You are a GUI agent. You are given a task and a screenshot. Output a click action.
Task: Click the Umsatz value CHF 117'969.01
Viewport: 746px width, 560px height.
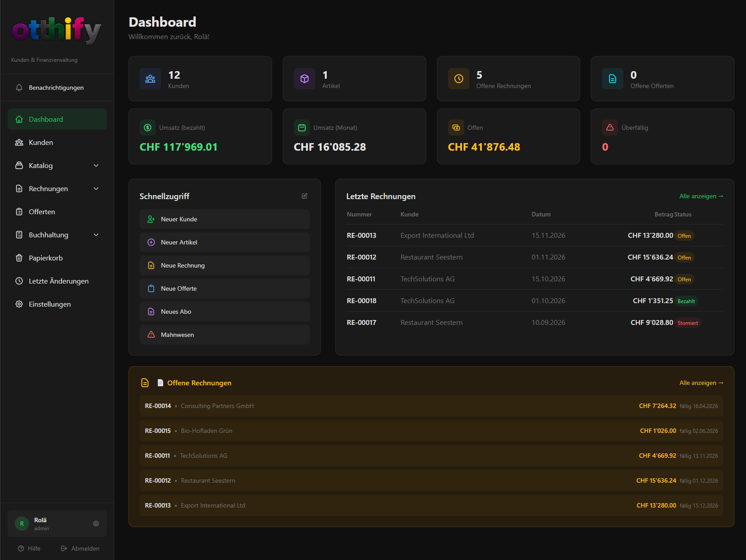[178, 147]
